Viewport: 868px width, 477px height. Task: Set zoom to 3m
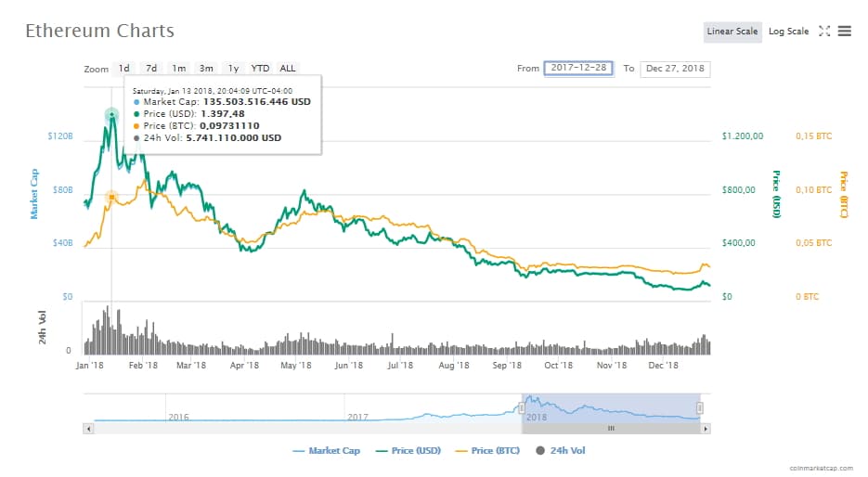(x=206, y=69)
